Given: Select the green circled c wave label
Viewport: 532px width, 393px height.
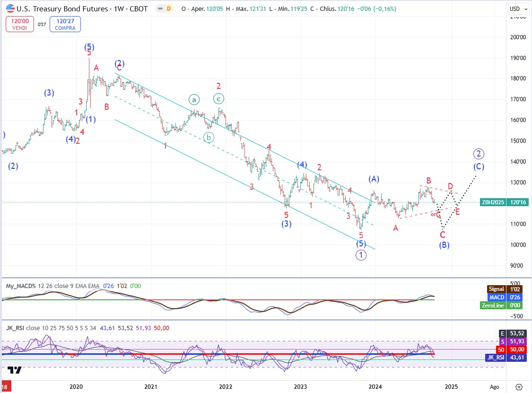Looking at the screenshot, I should pos(218,99).
